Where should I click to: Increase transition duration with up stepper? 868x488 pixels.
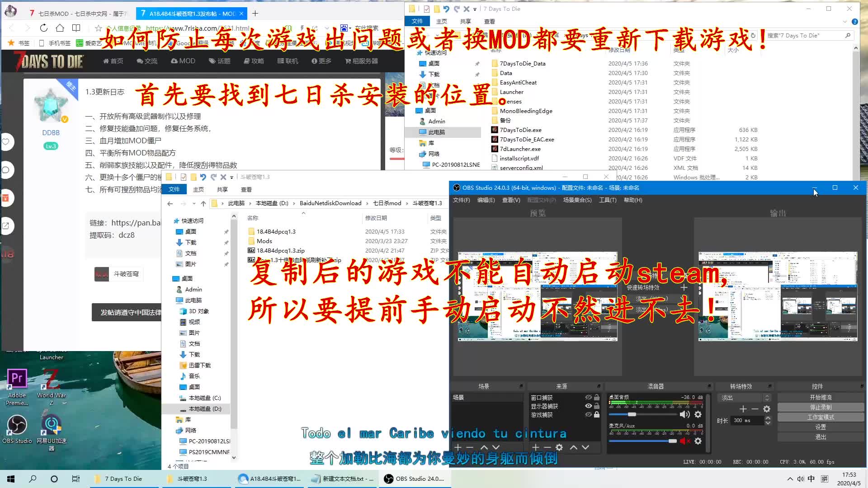(768, 418)
